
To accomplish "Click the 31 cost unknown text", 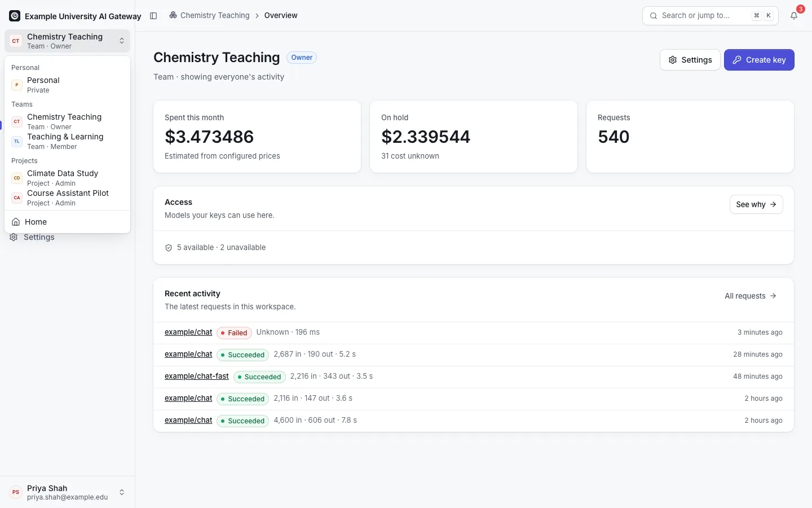I will coord(410,156).
